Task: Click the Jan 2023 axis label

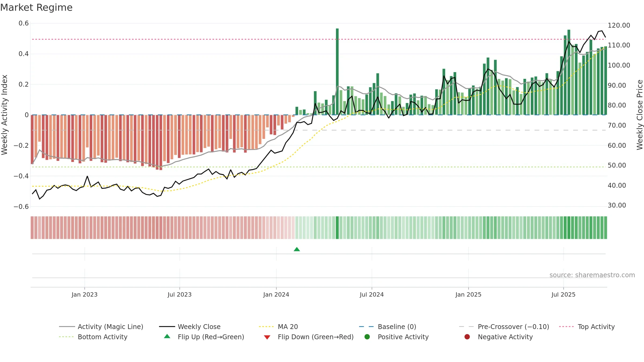Action: pyautogui.click(x=85, y=295)
